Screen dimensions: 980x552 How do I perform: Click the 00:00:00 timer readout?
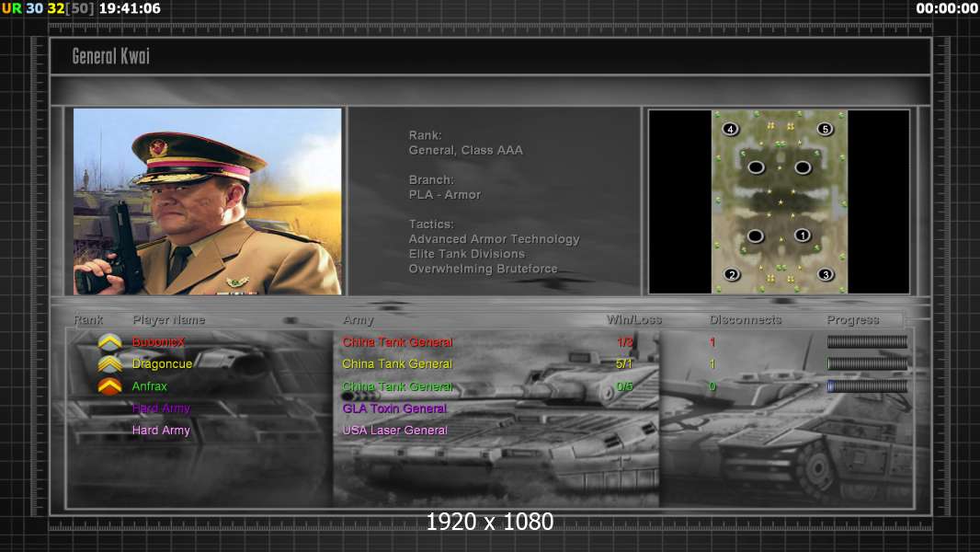coord(947,9)
